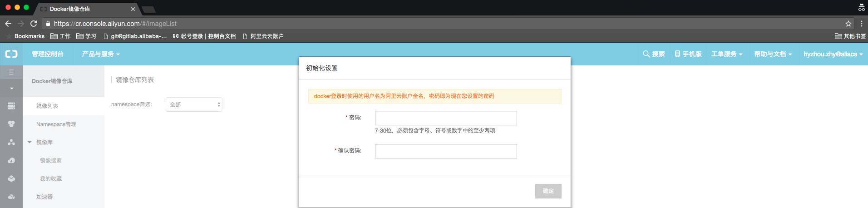Click the Aliyun logo icon
868x208 pixels.
11,54
